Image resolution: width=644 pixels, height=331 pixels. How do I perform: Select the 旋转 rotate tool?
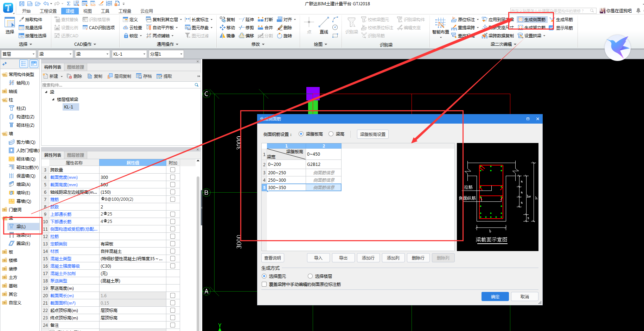[x=285, y=36]
